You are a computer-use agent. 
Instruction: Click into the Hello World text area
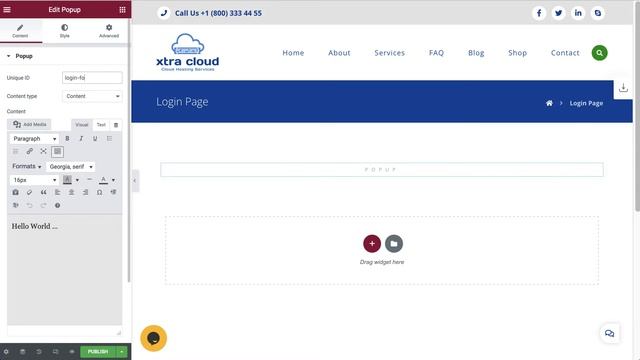coord(64,269)
